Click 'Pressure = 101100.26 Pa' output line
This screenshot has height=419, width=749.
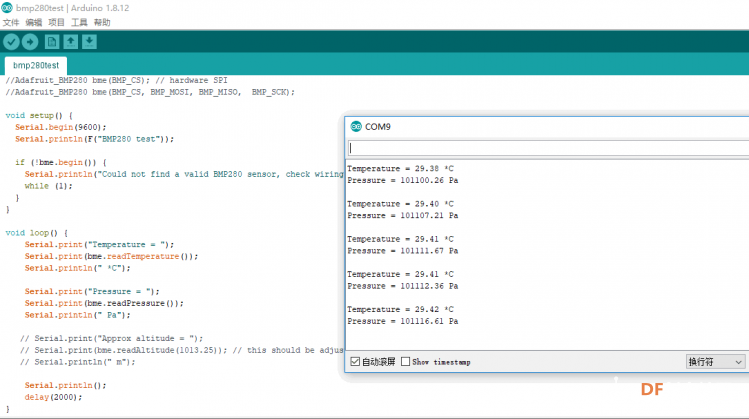click(x=403, y=181)
